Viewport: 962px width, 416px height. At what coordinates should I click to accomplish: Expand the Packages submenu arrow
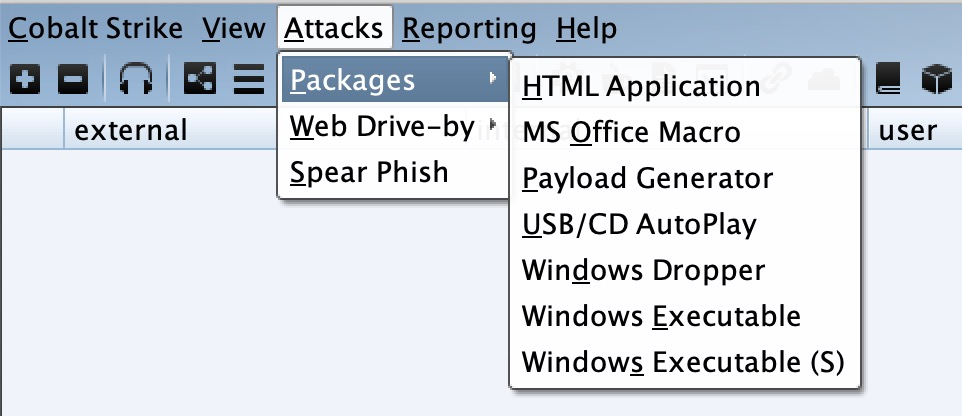click(x=492, y=79)
